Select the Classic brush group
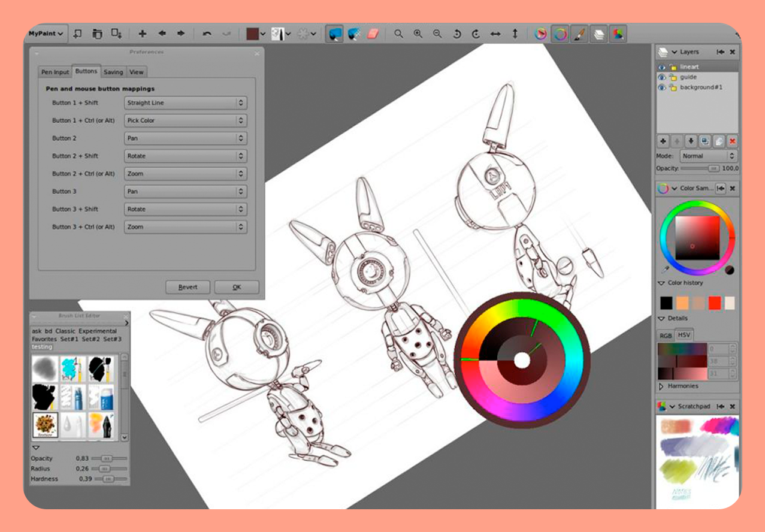 point(65,331)
